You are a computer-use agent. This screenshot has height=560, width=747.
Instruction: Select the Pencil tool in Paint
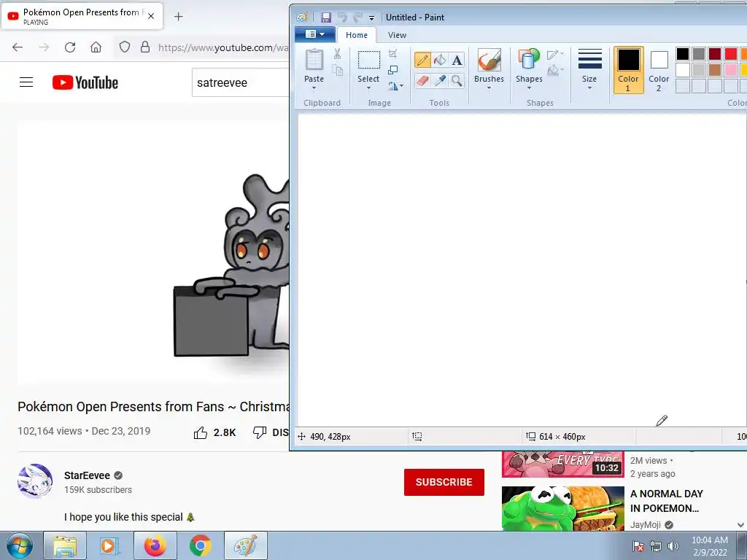(422, 60)
